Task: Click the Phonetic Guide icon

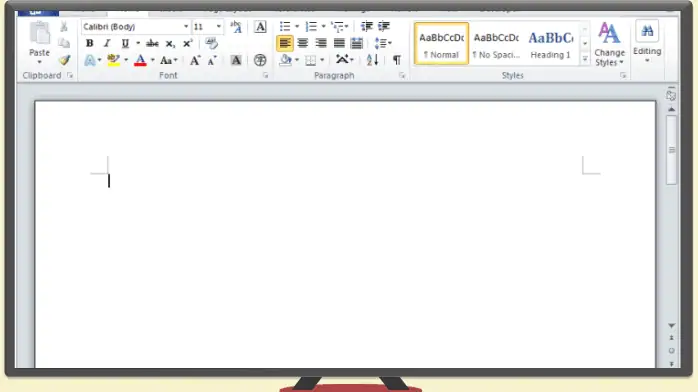Action: (236, 27)
